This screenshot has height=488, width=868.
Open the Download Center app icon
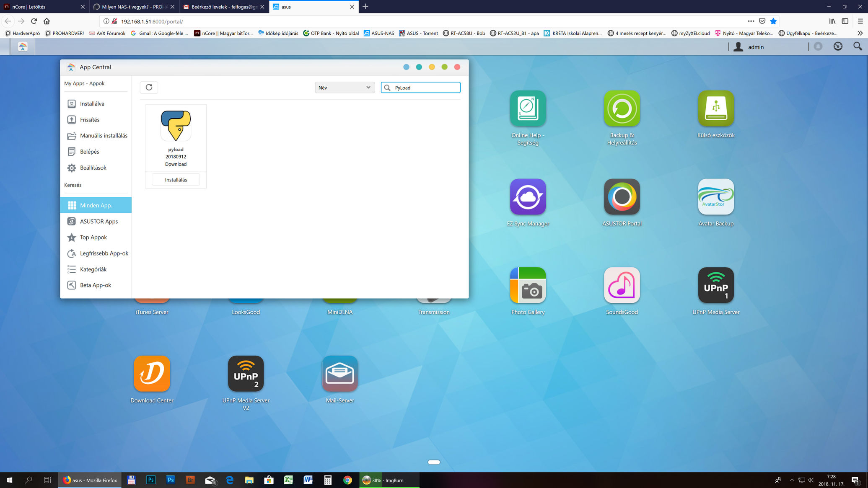tap(152, 373)
